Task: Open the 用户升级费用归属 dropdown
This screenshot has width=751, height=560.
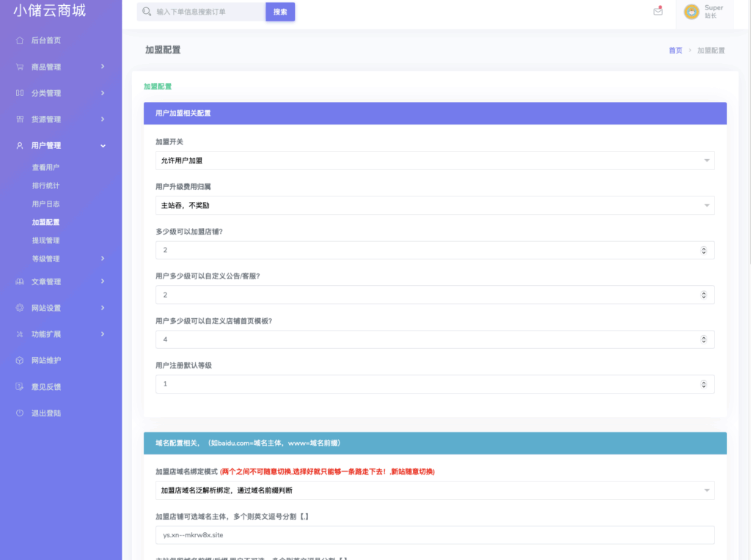Action: tap(434, 205)
